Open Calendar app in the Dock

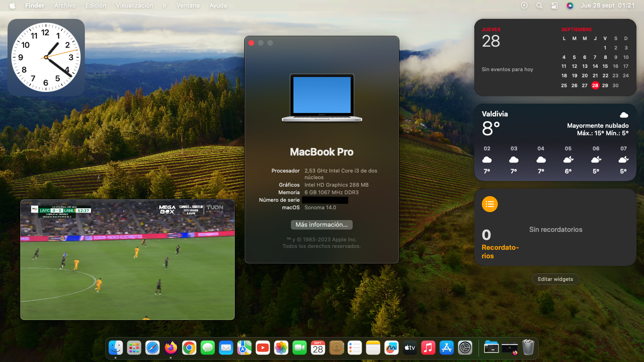pos(318,348)
